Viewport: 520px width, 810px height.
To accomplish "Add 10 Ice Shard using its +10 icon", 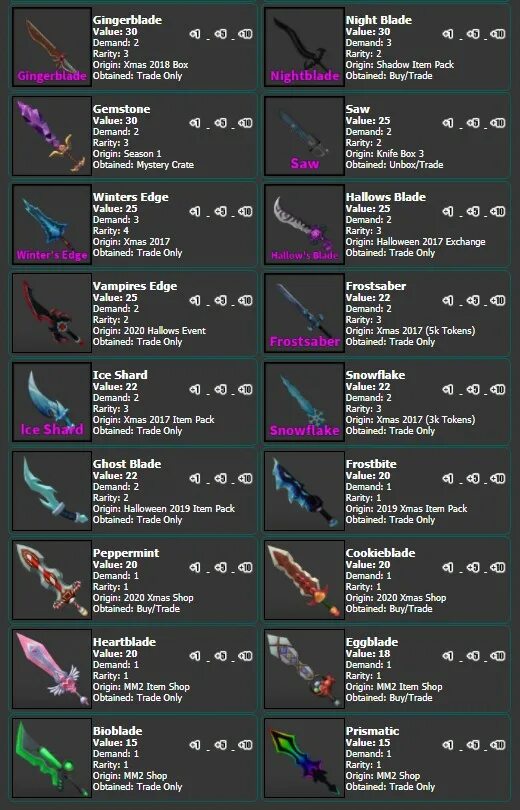I will (x=245, y=390).
